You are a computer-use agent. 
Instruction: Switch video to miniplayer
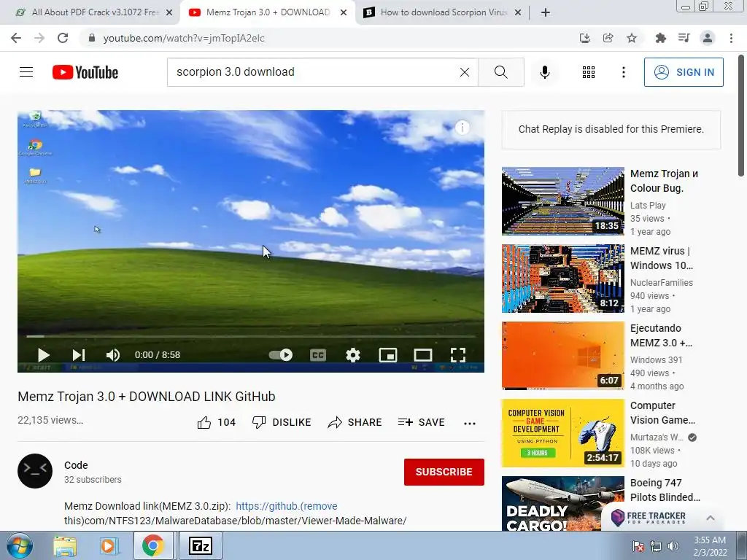388,355
